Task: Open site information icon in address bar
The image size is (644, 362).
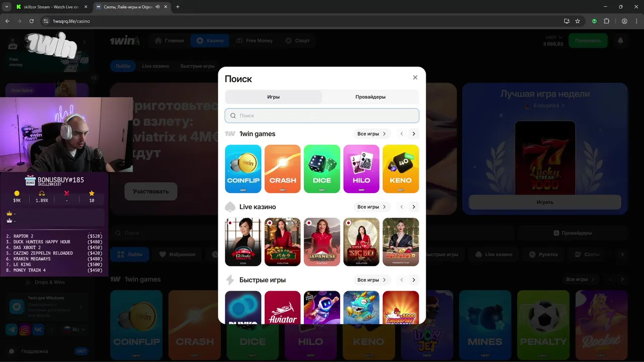Action: tap(45, 21)
